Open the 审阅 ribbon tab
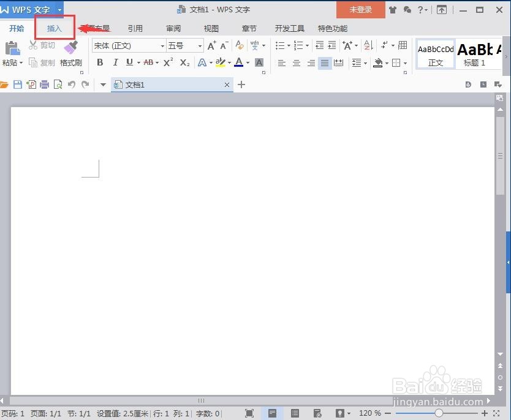511x420 pixels. 173,29
